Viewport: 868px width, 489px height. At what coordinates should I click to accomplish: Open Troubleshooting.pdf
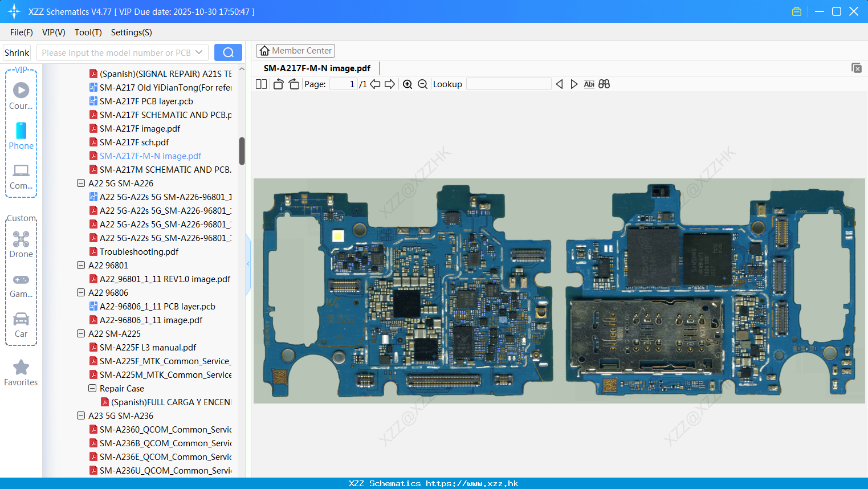click(139, 251)
